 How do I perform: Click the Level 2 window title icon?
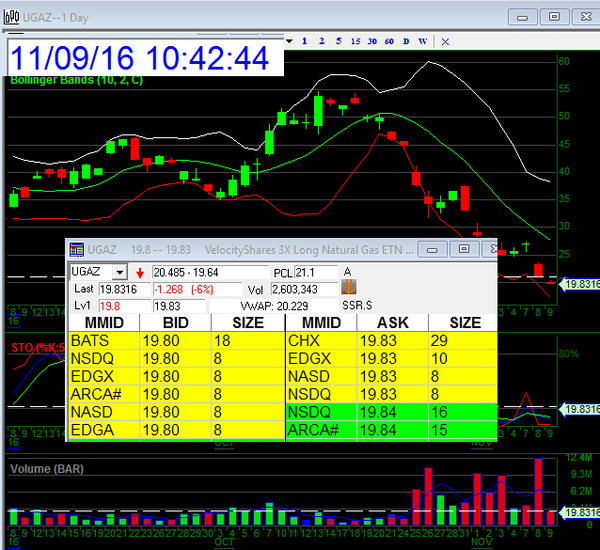[x=76, y=249]
